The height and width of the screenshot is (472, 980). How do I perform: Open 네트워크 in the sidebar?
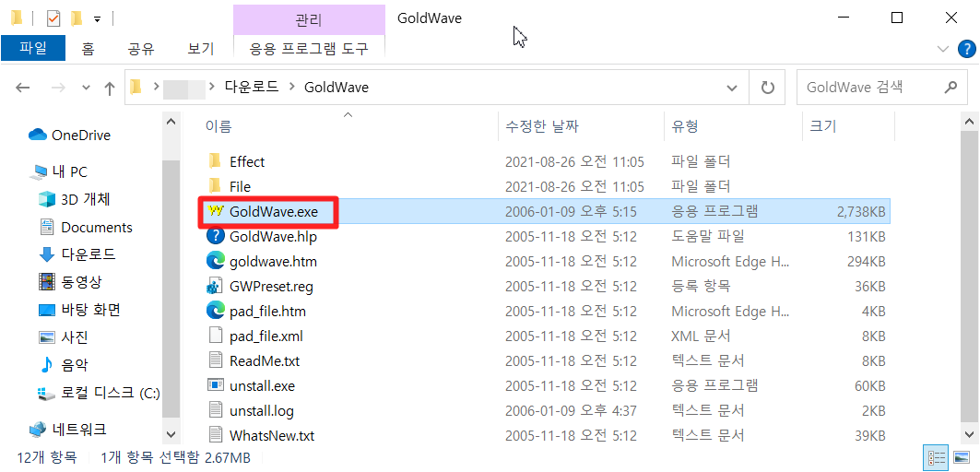68,430
